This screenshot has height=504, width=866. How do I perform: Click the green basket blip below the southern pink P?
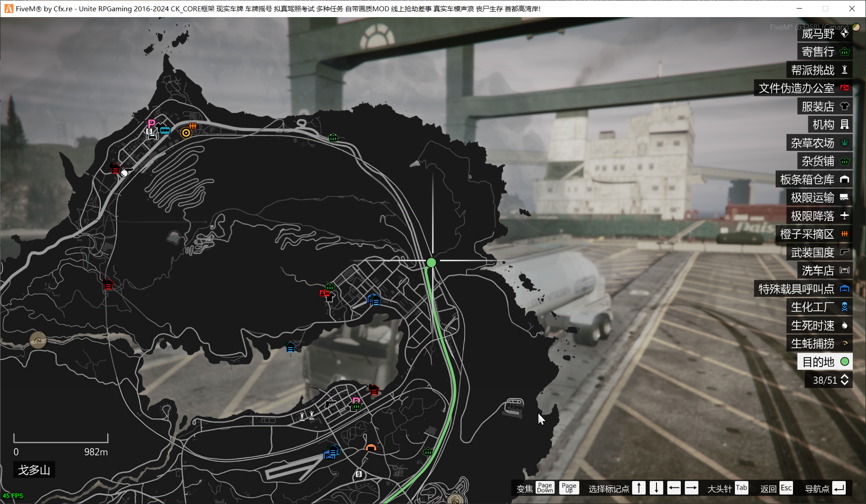tap(356, 407)
